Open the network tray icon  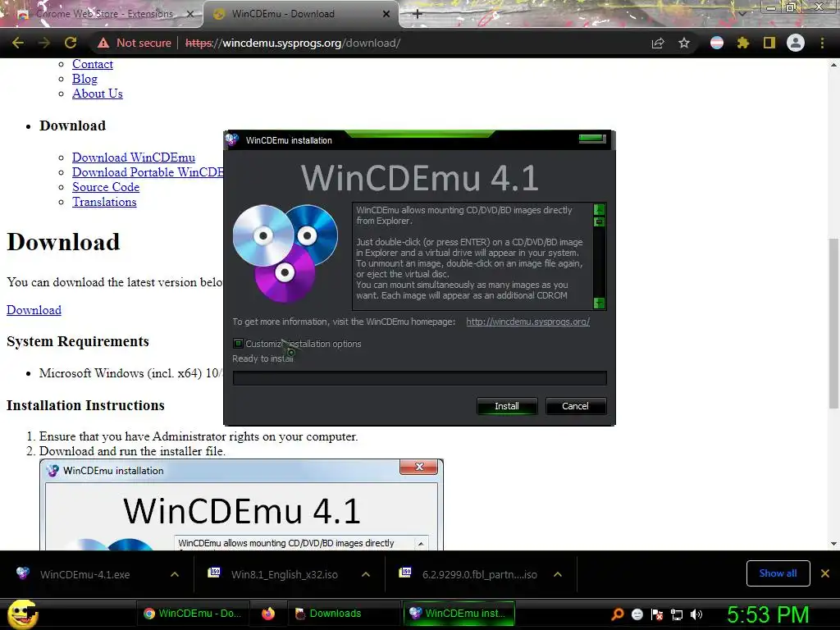(x=677, y=614)
